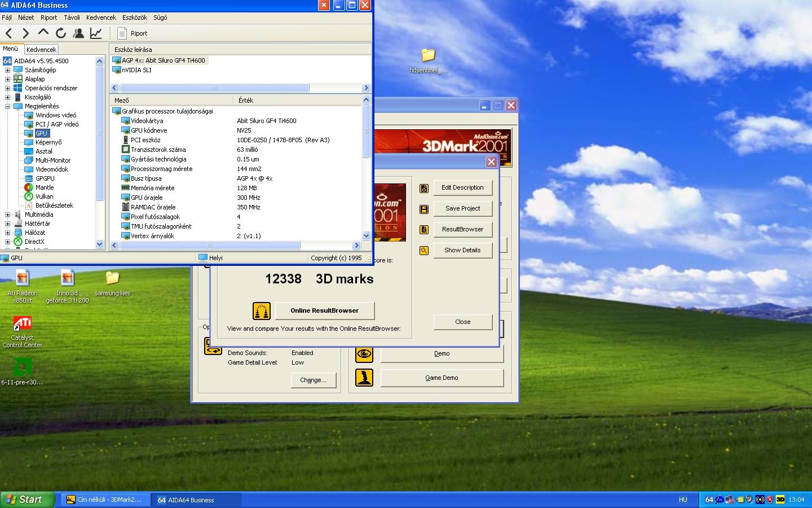Viewport: 812px width, 508px height.
Task: Switch to the Kedvencek tab
Action: click(x=41, y=50)
